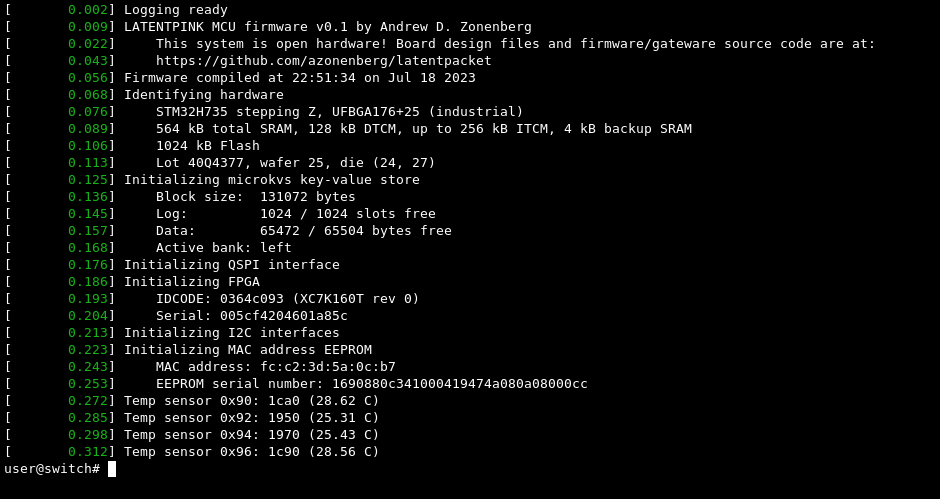Screen dimensions: 940x499
Task: Click the 'Active bank: left' line
Action: coord(224,248)
